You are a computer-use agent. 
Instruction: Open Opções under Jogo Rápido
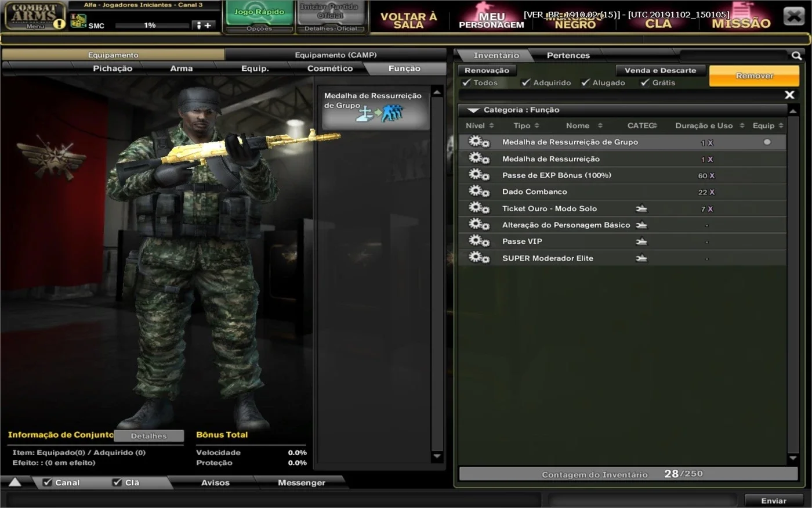(x=259, y=28)
